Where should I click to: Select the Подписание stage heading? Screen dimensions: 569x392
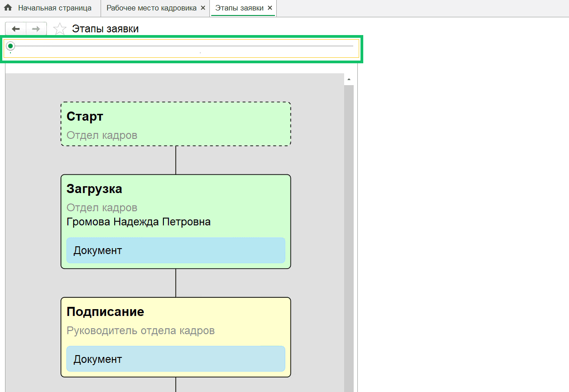(105, 311)
